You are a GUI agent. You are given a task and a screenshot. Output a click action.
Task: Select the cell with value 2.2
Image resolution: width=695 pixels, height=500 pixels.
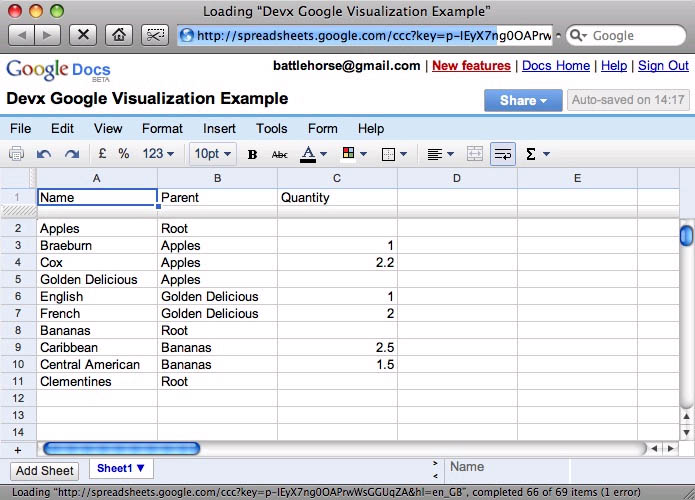click(337, 262)
